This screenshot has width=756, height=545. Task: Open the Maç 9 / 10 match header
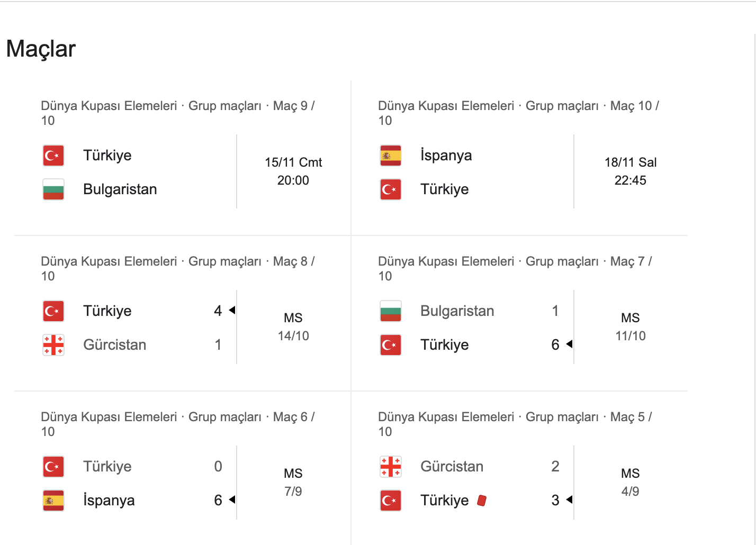[x=178, y=113]
